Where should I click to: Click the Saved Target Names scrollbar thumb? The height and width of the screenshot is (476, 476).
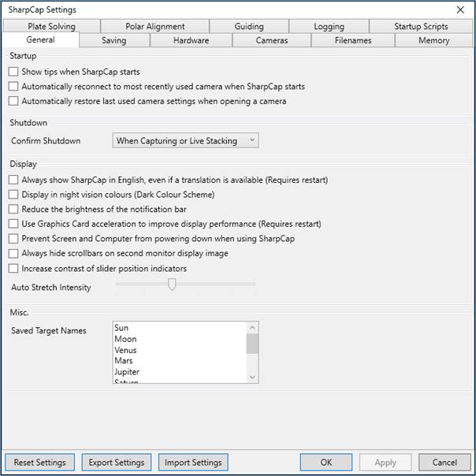[x=252, y=344]
